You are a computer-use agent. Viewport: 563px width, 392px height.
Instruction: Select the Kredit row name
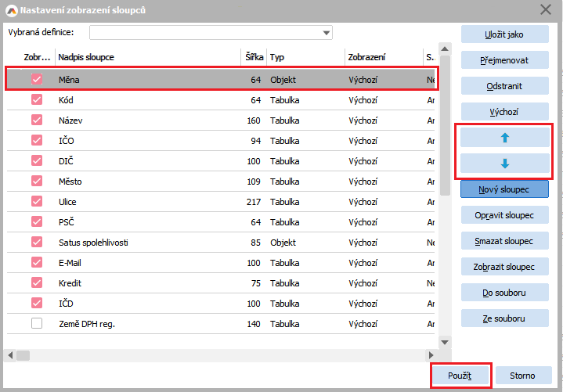point(70,283)
